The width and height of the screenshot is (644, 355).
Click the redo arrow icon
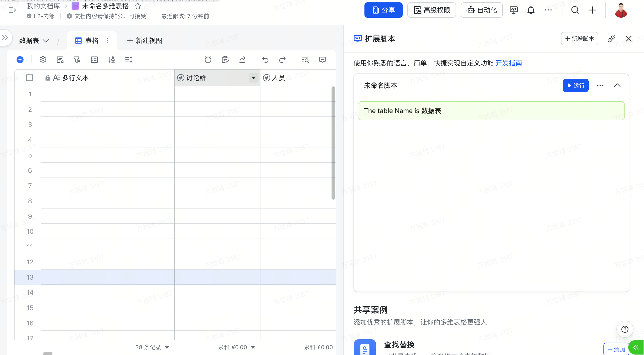point(282,60)
